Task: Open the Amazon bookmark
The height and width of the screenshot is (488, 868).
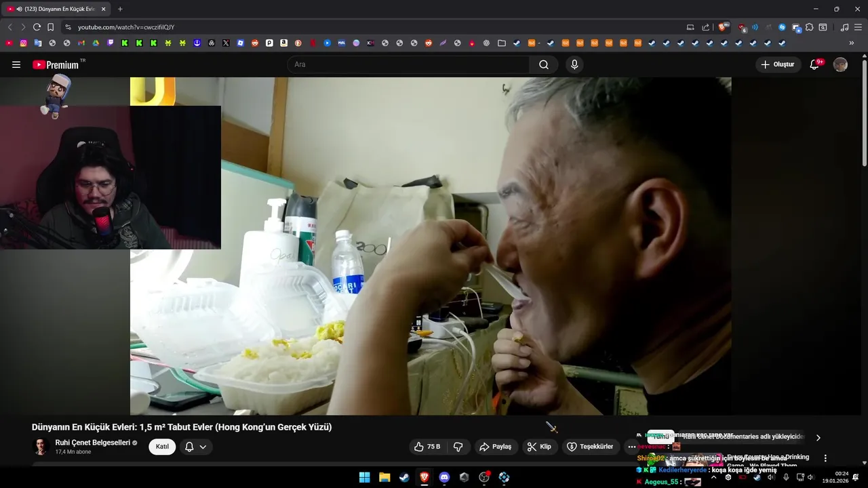Action: pyautogui.click(x=283, y=43)
